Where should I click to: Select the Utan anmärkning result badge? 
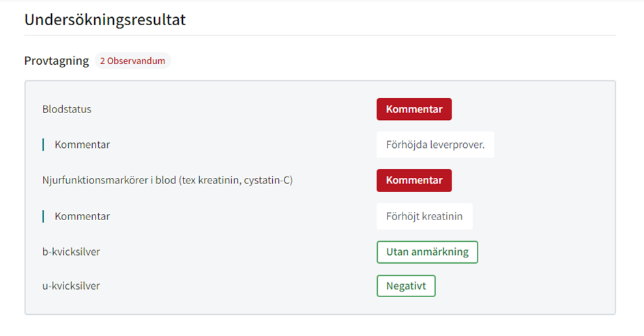coord(427,252)
